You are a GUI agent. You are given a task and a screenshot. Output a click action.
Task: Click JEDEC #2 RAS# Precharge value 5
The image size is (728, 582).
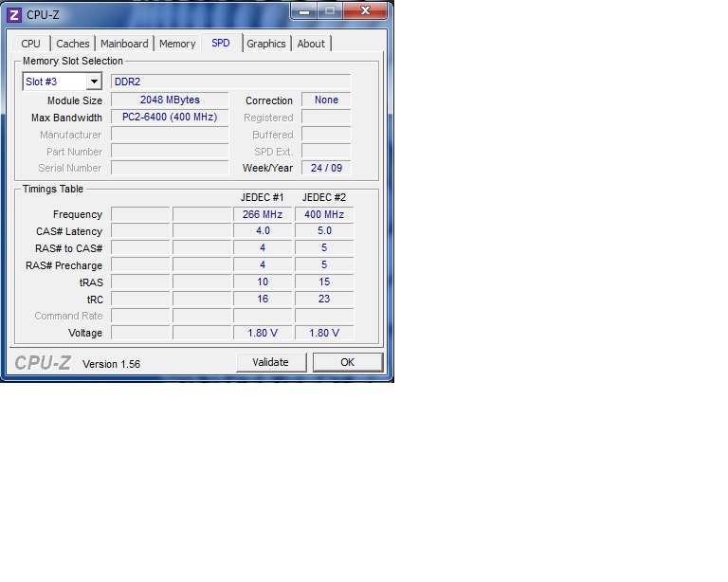point(324,265)
